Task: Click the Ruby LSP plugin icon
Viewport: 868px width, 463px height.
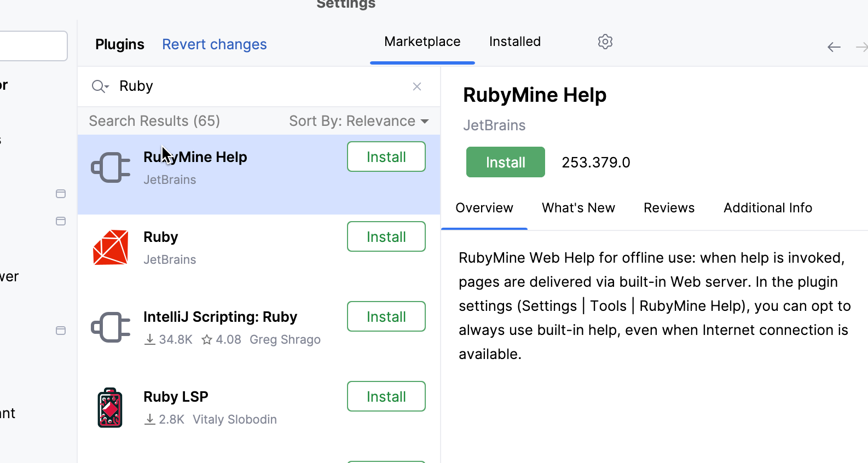Action: tap(110, 408)
